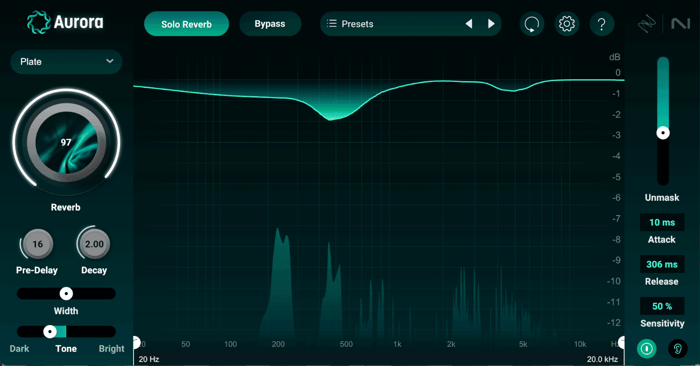Toggle the Solo Reverb button
The width and height of the screenshot is (700, 366).
[x=186, y=24]
